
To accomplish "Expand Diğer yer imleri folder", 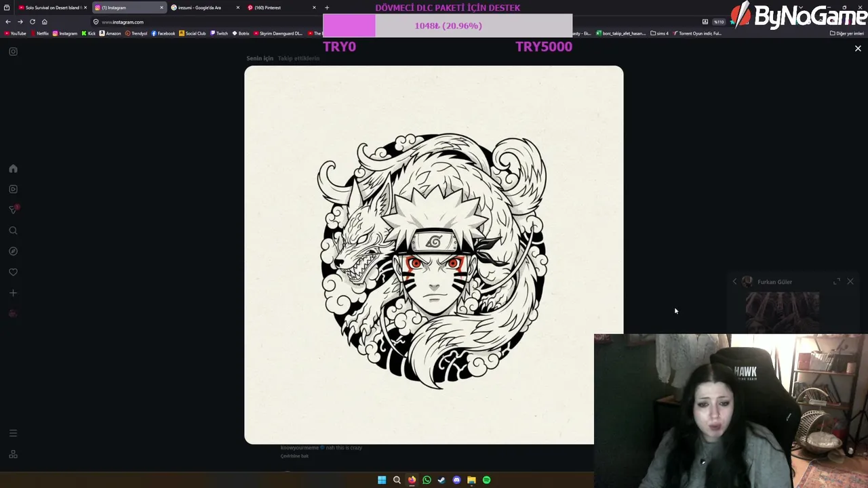I will [x=847, y=33].
